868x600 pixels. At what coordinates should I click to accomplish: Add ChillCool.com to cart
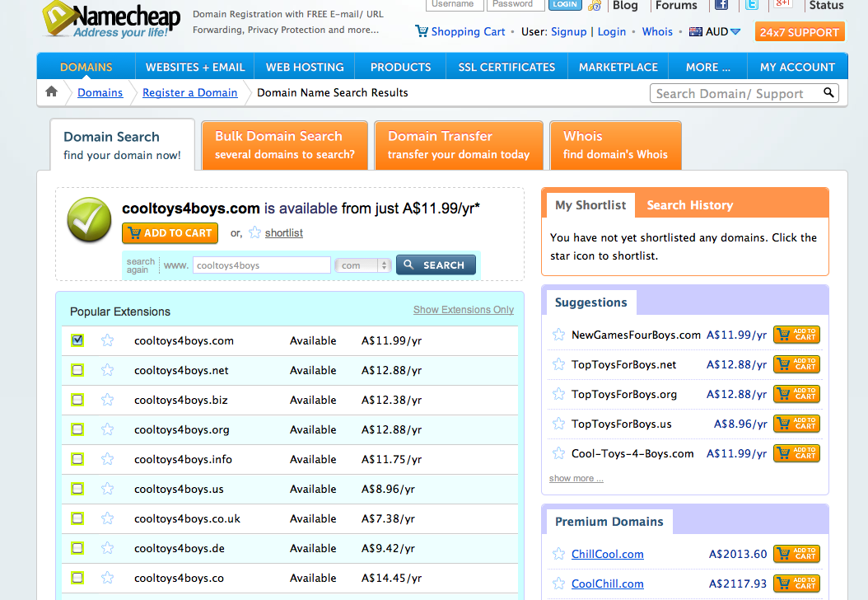[x=796, y=554]
